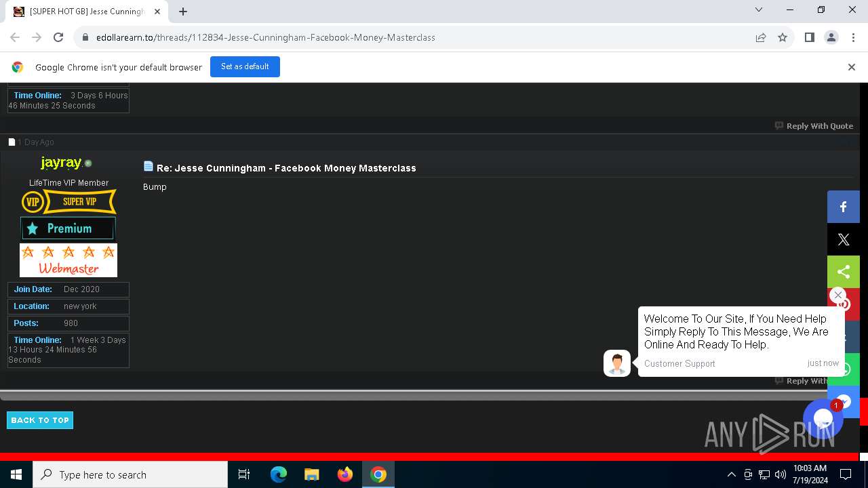Open the Windows notification center

tap(846, 474)
